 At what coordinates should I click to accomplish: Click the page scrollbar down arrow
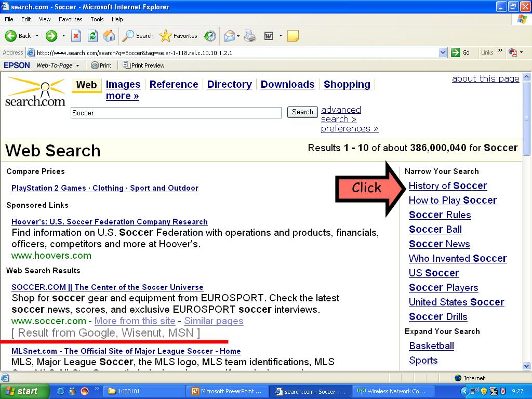[527, 366]
